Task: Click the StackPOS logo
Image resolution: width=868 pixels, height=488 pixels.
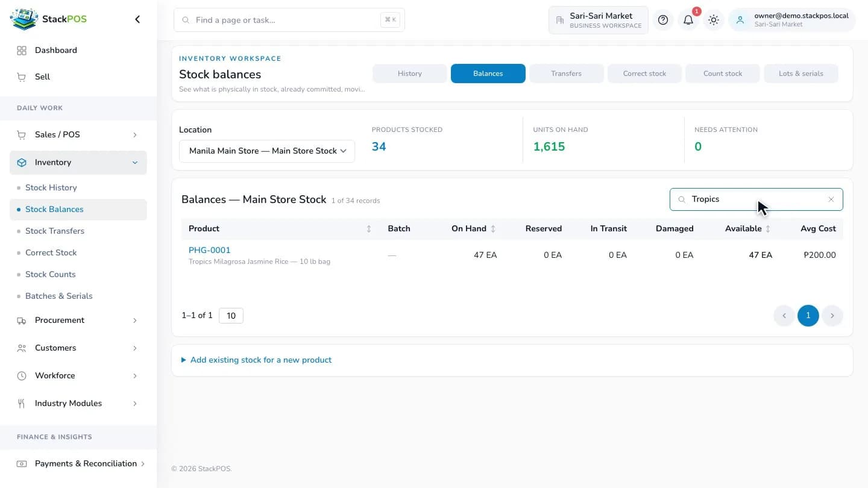Action: point(48,19)
